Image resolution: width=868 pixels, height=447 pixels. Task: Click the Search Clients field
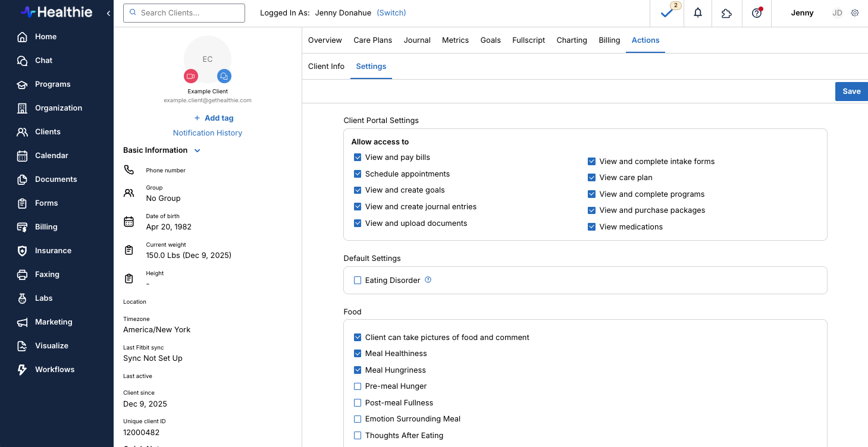tap(184, 13)
